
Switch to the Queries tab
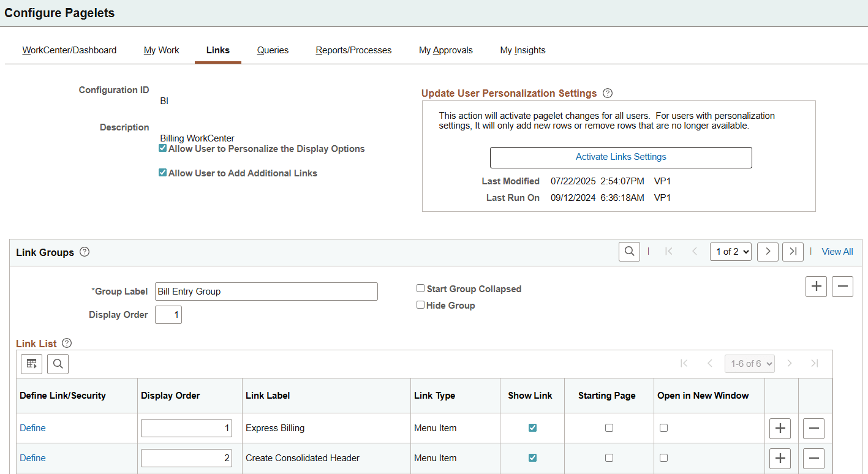tap(273, 50)
